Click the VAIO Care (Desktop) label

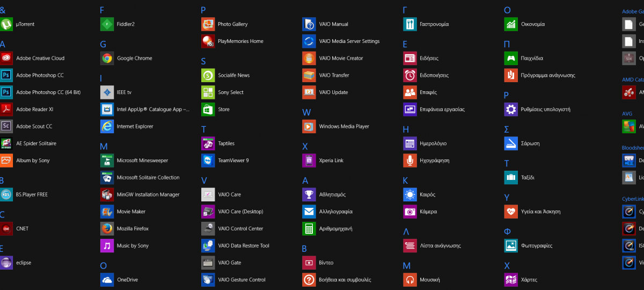pos(240,212)
